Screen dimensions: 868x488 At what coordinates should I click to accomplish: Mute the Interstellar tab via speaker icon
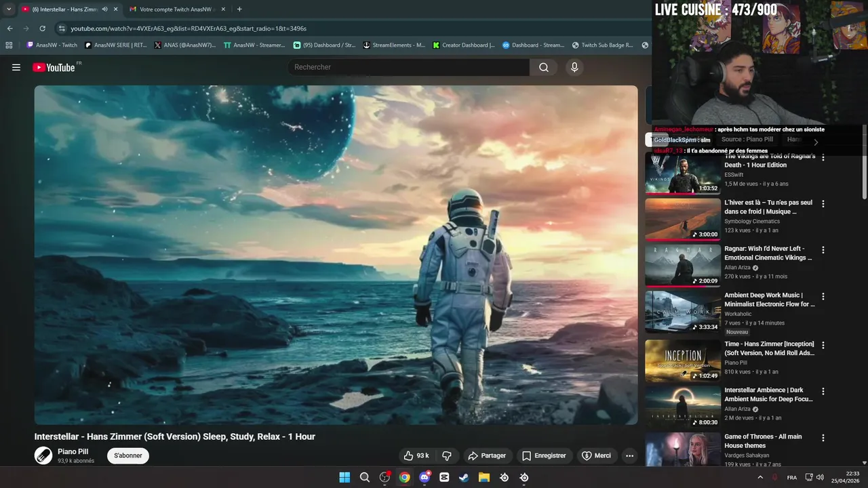click(x=104, y=9)
